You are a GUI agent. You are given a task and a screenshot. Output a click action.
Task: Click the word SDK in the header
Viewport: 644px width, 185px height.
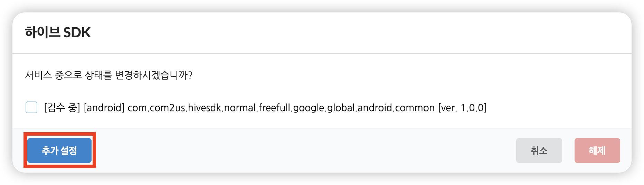pos(77,32)
